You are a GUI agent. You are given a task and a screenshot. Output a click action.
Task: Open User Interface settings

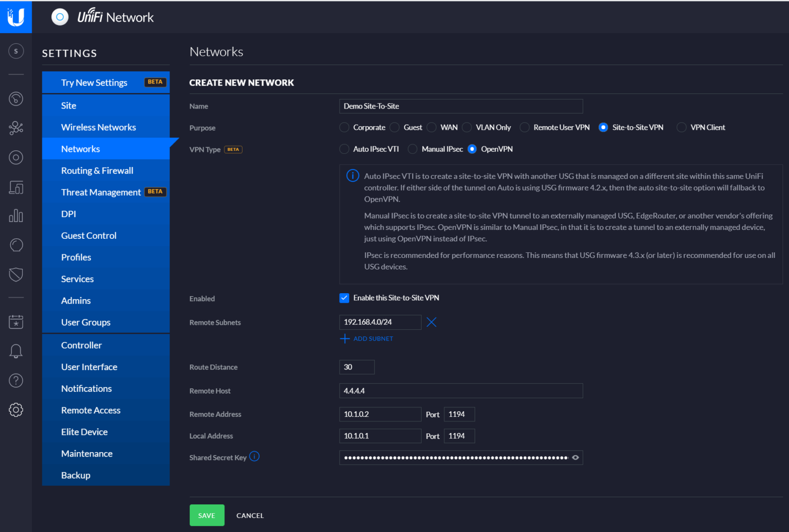(x=106, y=367)
